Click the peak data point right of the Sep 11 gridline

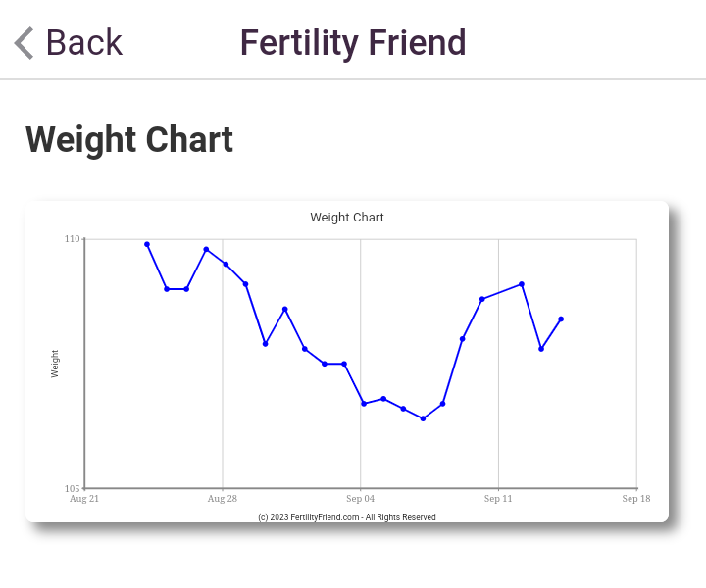[522, 284]
